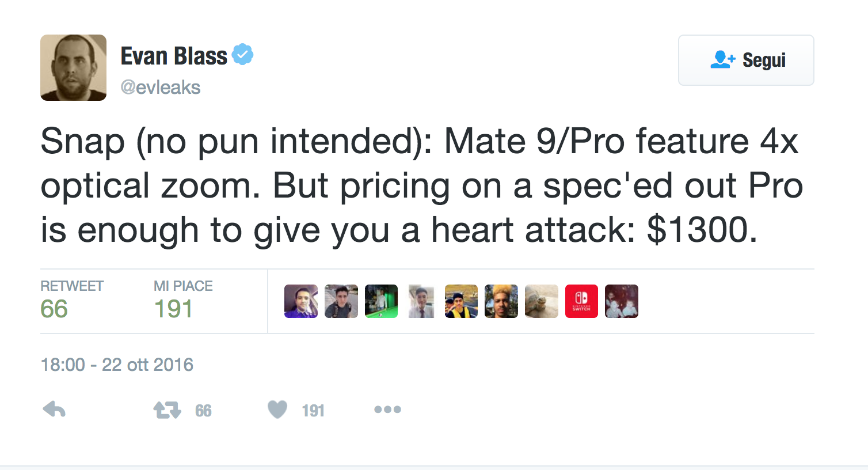Open the tweet timestamp 18:00 - 22 ott 2016
The width and height of the screenshot is (868, 470).
pyautogui.click(x=117, y=365)
